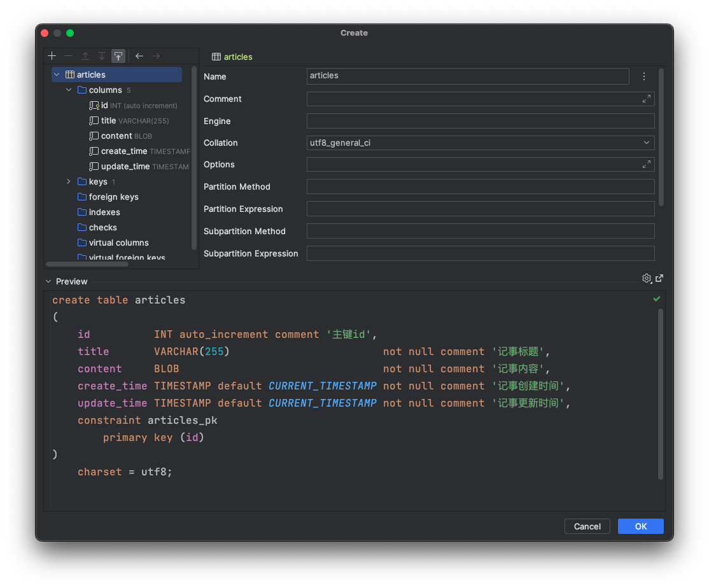
Task: Click the OK button
Action: (x=640, y=526)
